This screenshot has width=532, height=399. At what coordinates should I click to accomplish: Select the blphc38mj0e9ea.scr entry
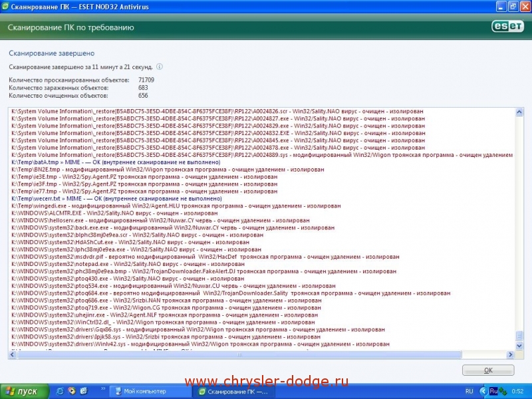point(137,235)
